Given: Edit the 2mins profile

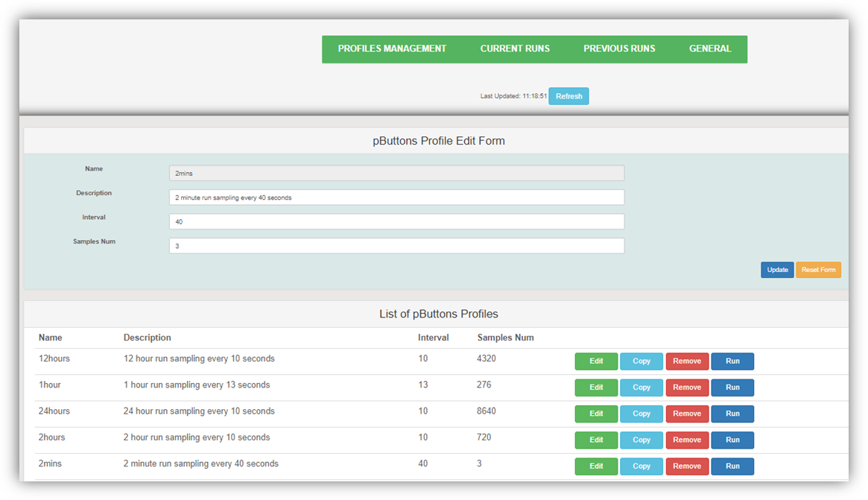Looking at the screenshot, I should click(x=596, y=466).
